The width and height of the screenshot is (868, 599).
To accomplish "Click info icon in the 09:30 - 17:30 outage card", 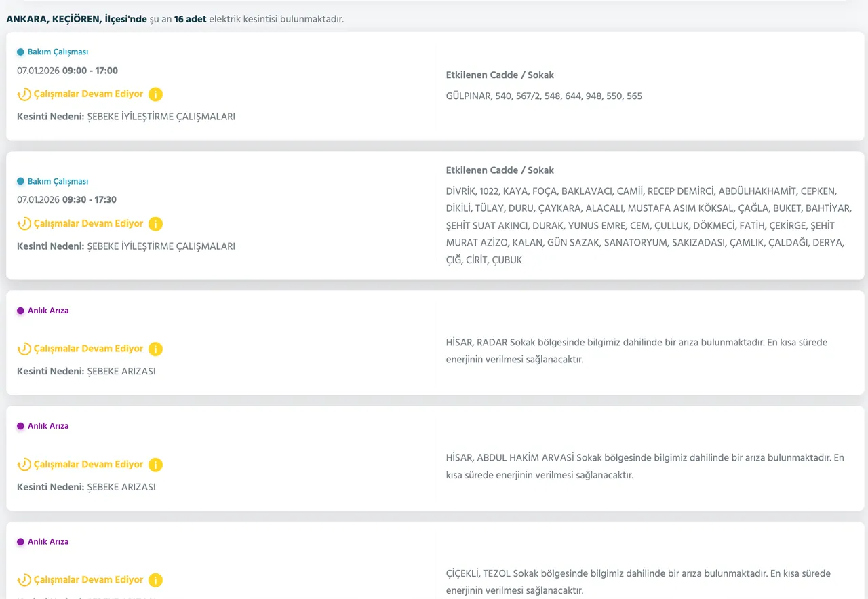I will point(155,224).
